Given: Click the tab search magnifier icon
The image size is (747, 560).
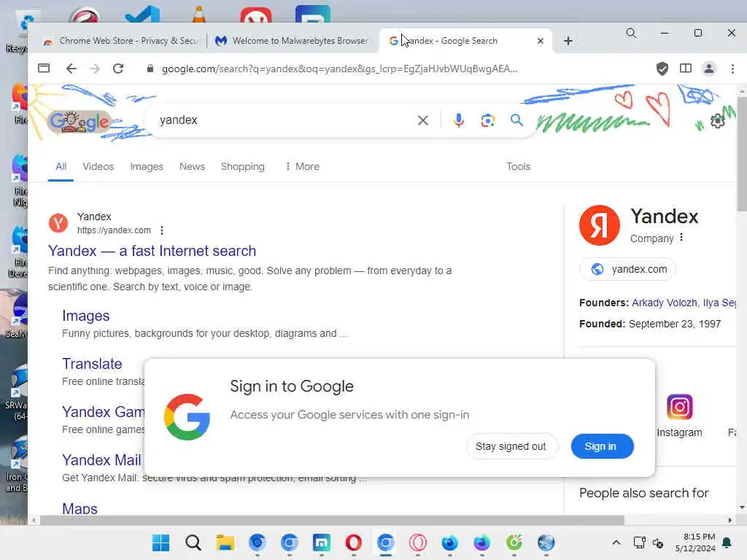Looking at the screenshot, I should coord(631,33).
